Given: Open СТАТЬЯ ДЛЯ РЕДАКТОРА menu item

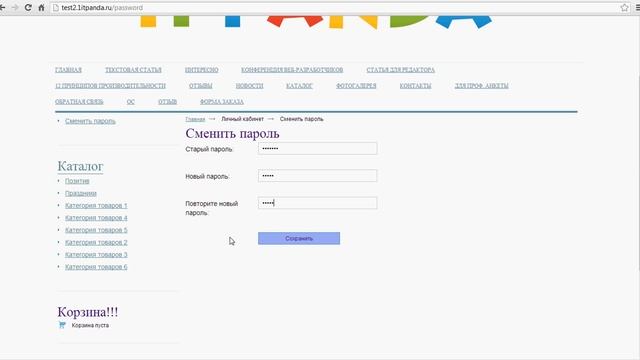Looking at the screenshot, I should (x=400, y=70).
